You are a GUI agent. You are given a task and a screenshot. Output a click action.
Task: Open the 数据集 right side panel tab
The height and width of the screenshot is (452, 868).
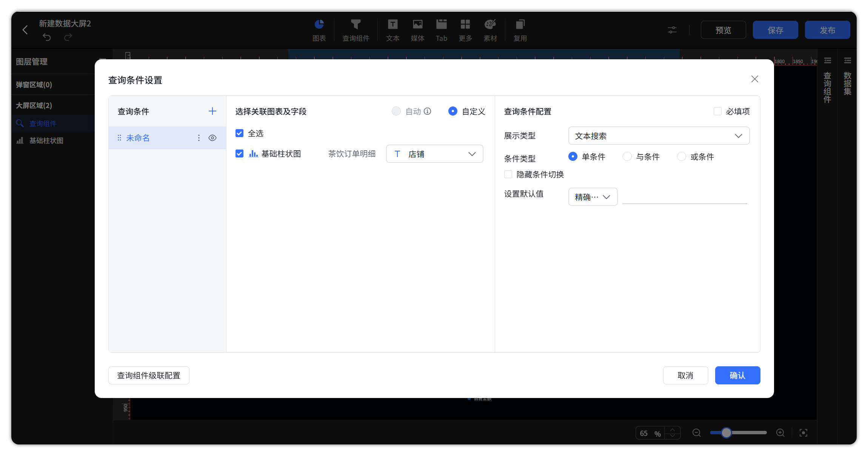[847, 77]
